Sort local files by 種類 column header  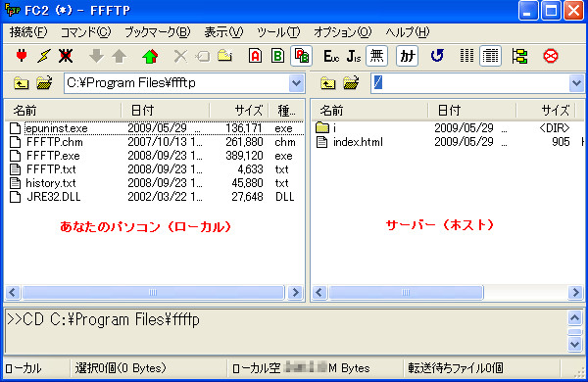click(286, 111)
